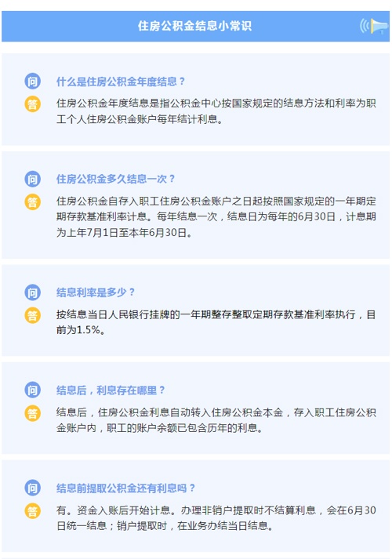Screen dimensions: 392x559
Task: Select the header title 住房公积金结息小常识
Action: pos(195,26)
